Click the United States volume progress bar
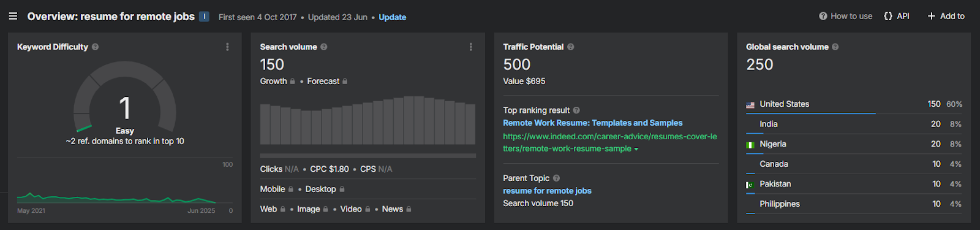The height and width of the screenshot is (230, 980). click(810, 113)
